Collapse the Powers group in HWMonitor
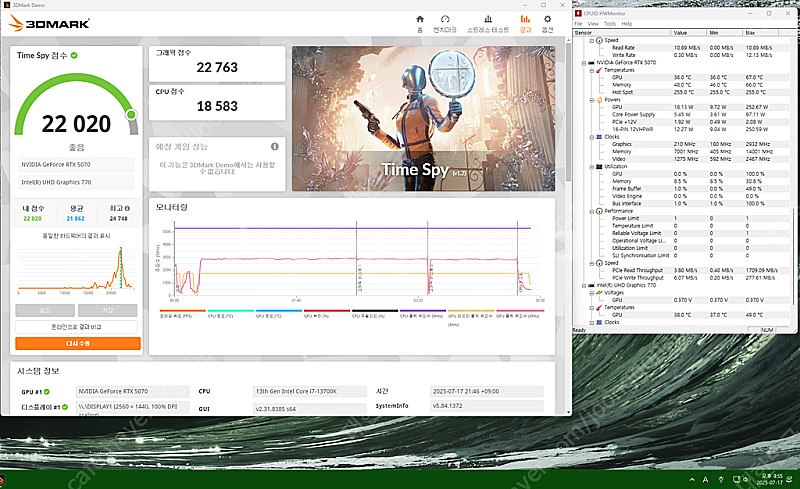The image size is (800, 489). tap(592, 100)
